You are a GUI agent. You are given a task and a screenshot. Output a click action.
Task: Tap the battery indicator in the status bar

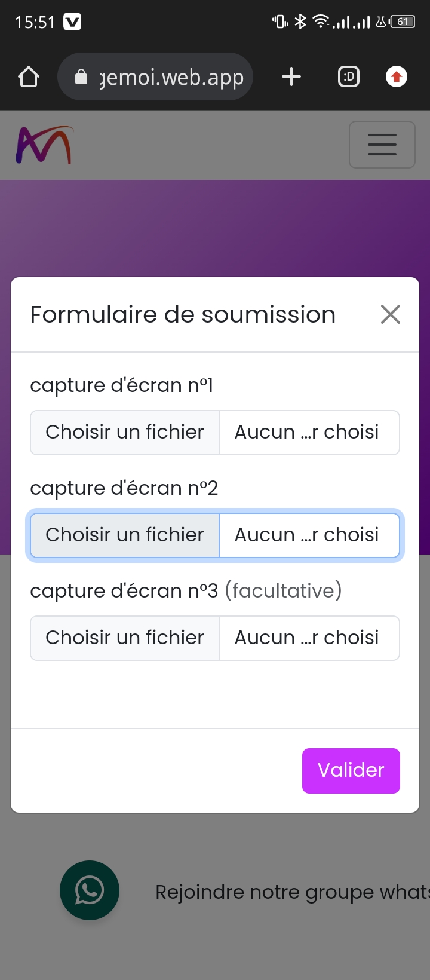point(403,22)
